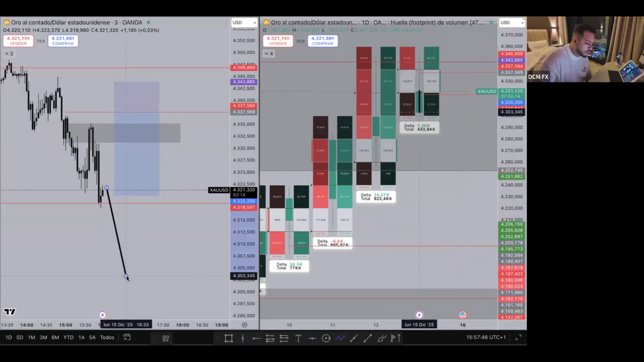Click COMPRAR 4.321,880 button on left chart
This screenshot has width=644, height=362.
(x=63, y=41)
